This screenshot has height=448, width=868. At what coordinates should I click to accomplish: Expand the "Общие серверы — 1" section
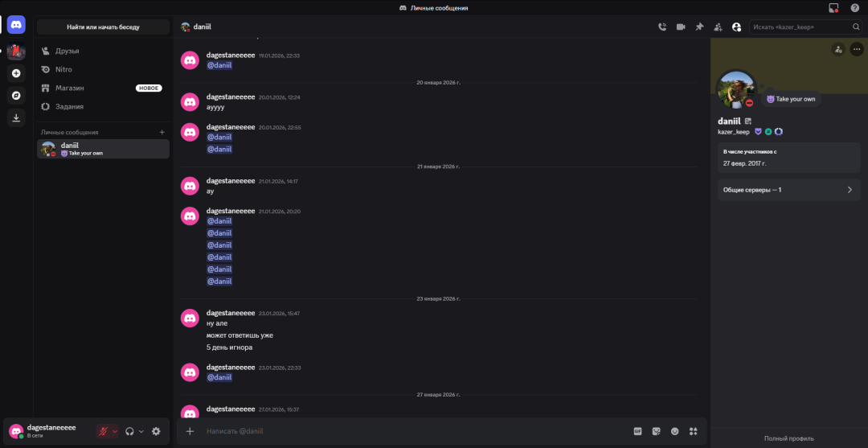coord(788,190)
